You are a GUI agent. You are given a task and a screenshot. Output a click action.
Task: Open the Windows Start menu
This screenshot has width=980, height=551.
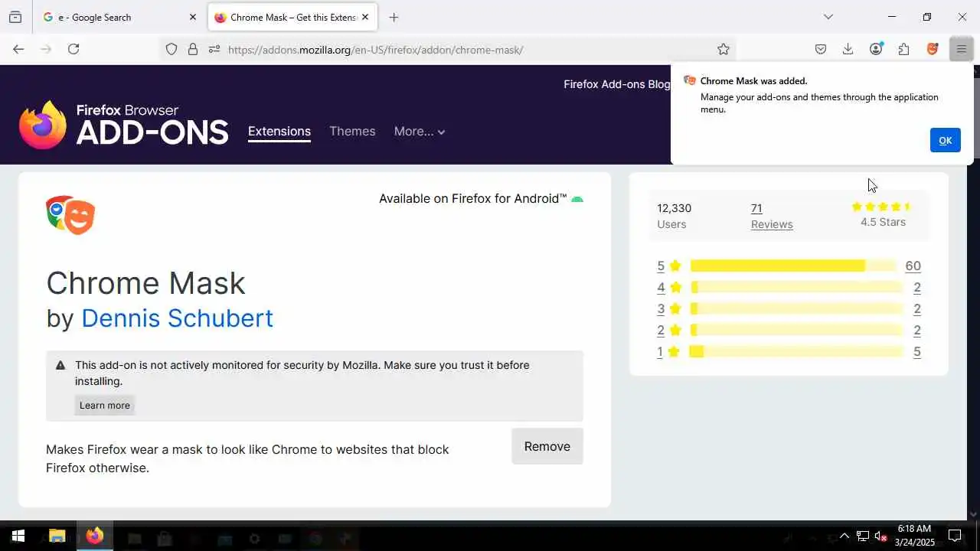coord(18,536)
